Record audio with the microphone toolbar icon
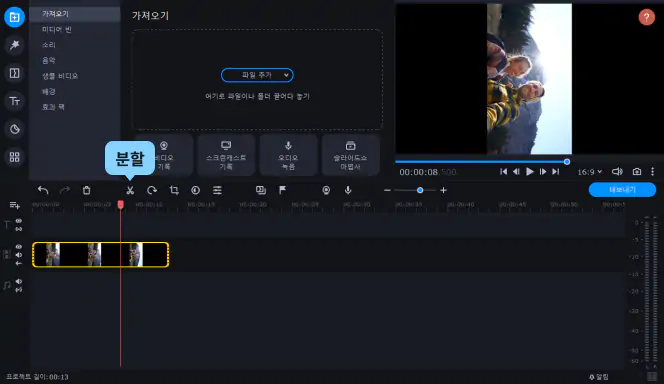Viewport: 664px width, 384px height. [348, 191]
